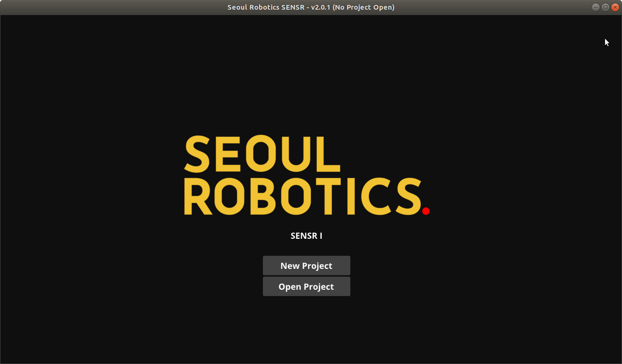
Task: Click the letter C in ROBOTICS
Action: point(374,196)
